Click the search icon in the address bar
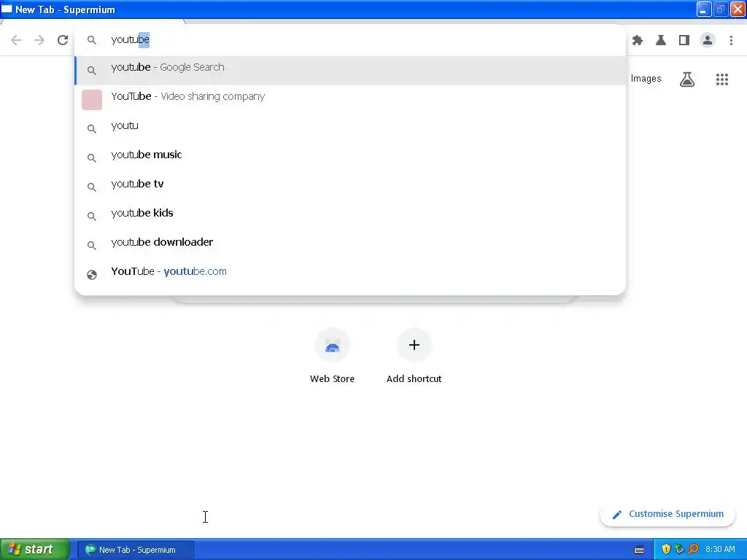747x560 pixels. (x=92, y=41)
